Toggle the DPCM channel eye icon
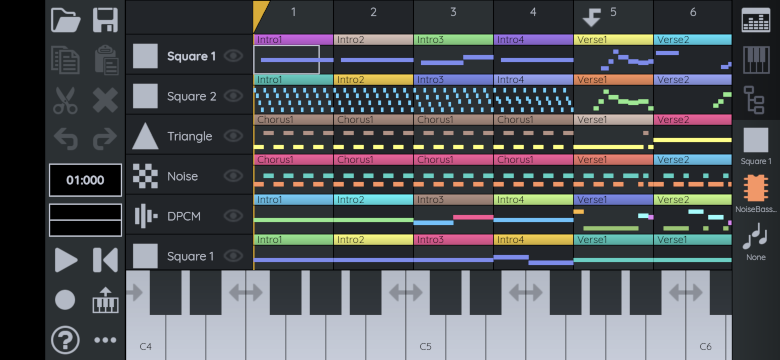 [x=233, y=216]
